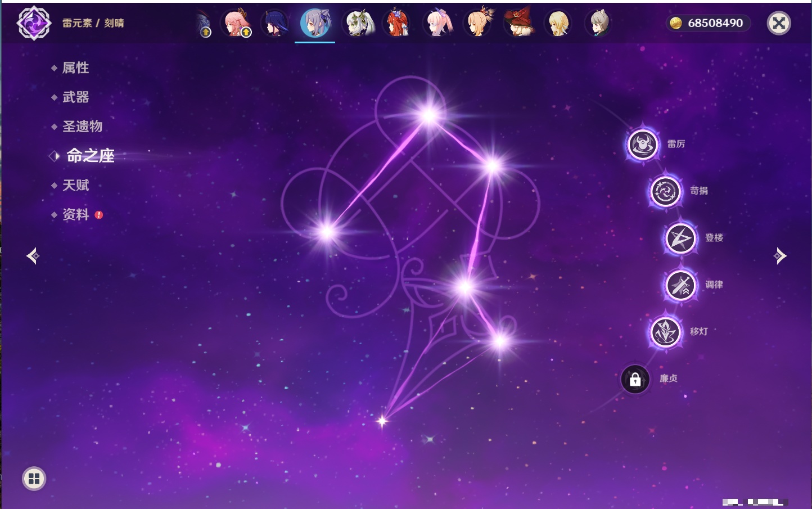Select the blonde ponytail character portrait
The width and height of the screenshot is (812, 509).
478,23
